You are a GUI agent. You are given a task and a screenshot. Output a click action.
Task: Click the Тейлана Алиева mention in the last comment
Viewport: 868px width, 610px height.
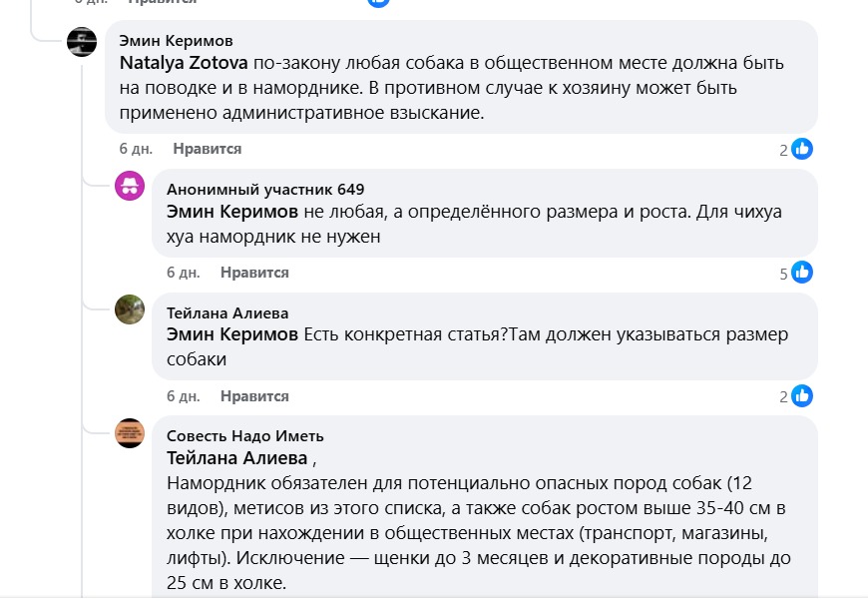pos(237,458)
